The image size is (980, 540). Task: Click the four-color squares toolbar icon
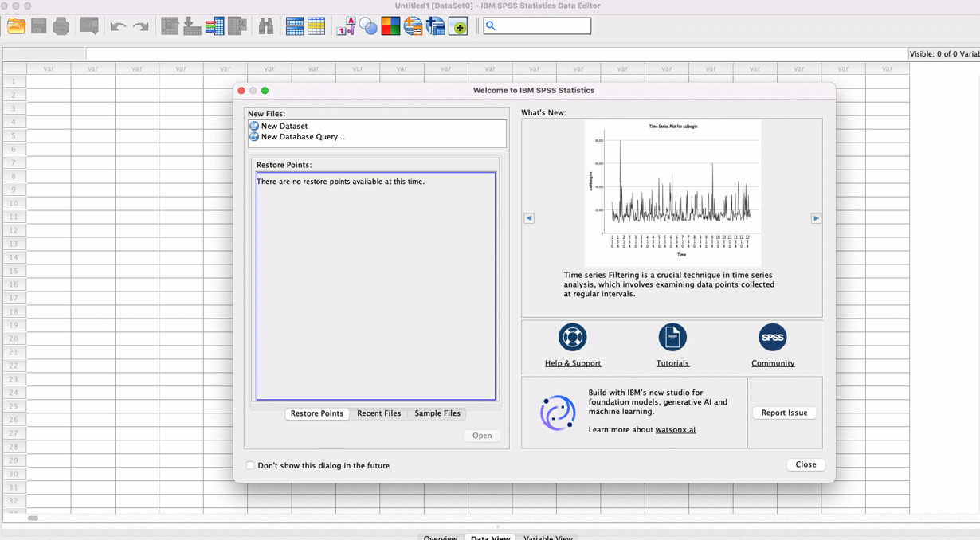coord(390,26)
